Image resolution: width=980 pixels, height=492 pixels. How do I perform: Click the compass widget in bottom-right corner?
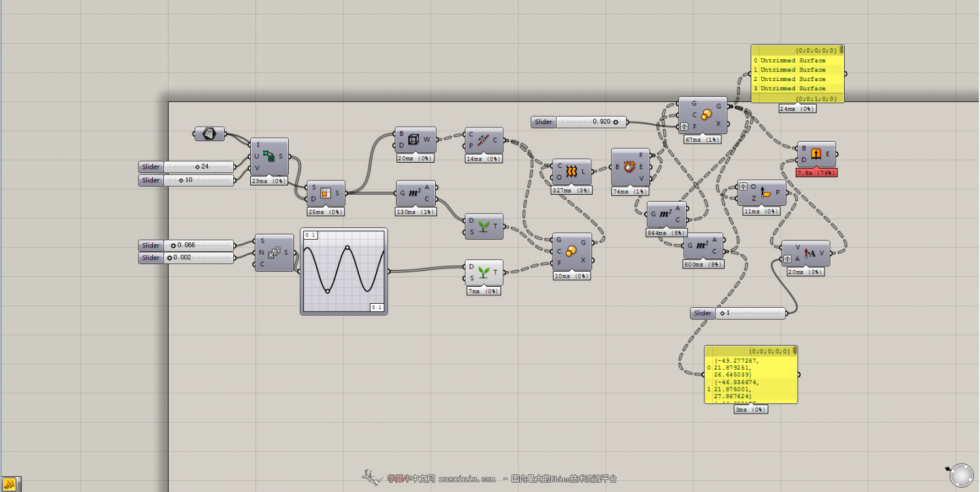click(961, 475)
